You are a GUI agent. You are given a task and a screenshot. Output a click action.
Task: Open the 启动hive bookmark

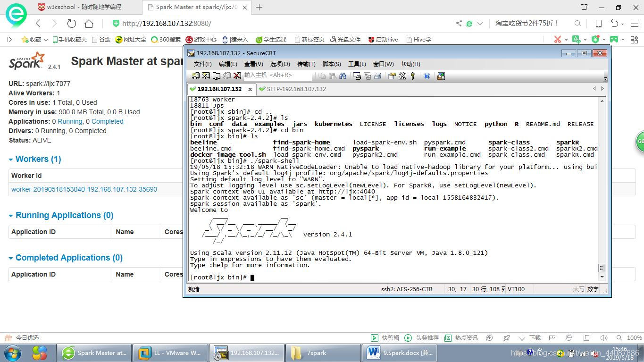click(383, 40)
